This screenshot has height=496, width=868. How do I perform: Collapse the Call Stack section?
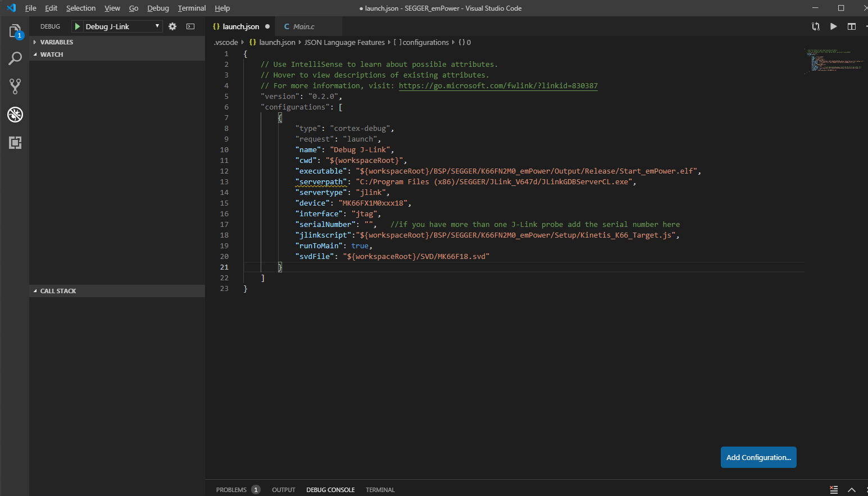coord(58,291)
